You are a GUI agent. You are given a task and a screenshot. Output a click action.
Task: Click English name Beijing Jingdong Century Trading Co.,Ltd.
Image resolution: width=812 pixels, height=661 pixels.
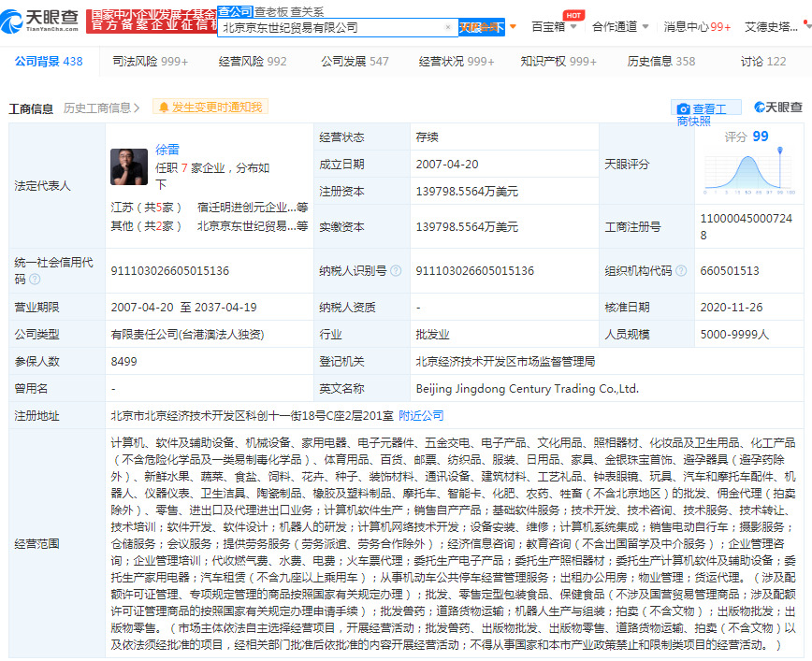pos(528,388)
